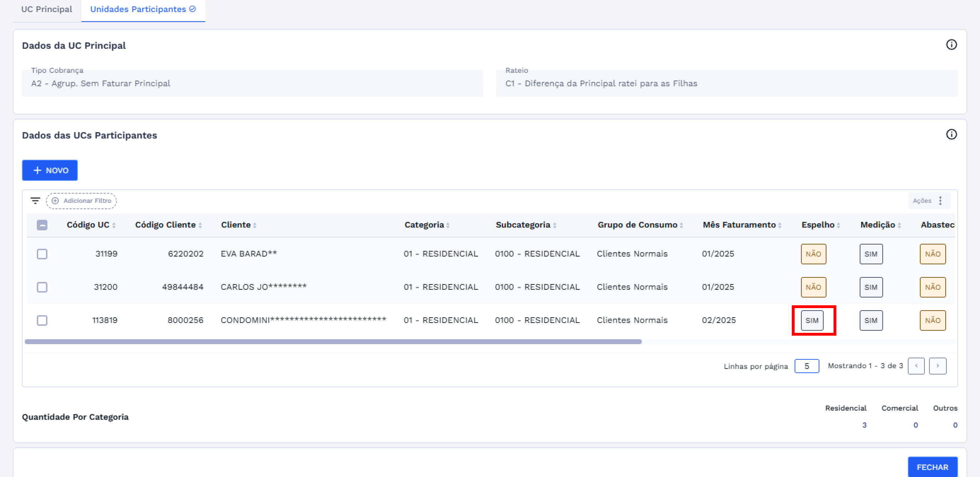Click the NOVO button

point(50,170)
